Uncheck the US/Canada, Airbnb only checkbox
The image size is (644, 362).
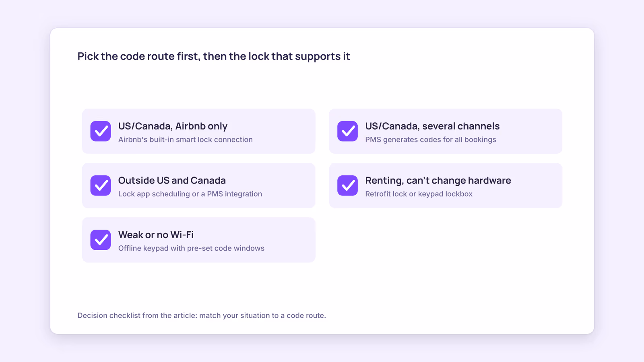101,131
